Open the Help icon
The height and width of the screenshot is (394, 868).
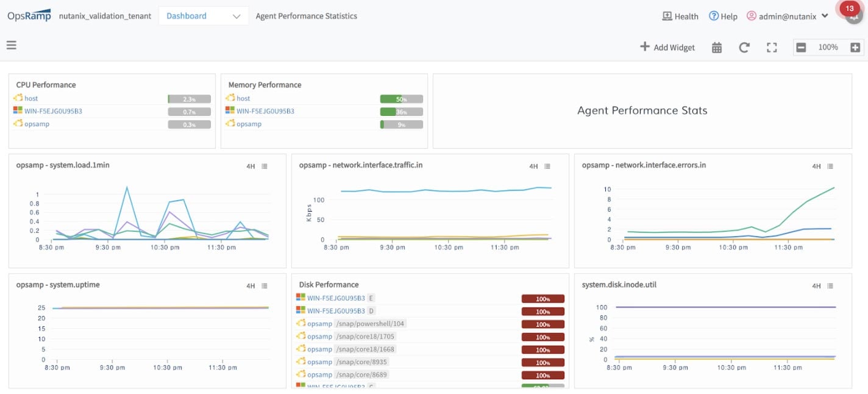(713, 16)
